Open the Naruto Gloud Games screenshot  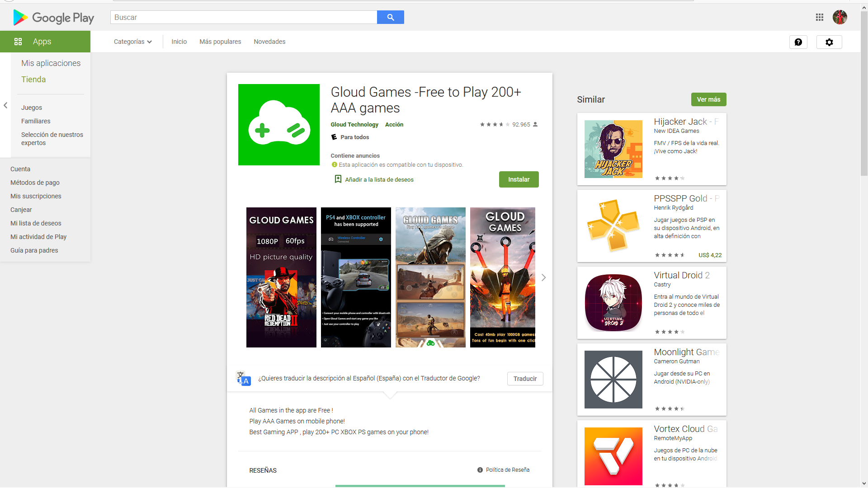(x=503, y=277)
